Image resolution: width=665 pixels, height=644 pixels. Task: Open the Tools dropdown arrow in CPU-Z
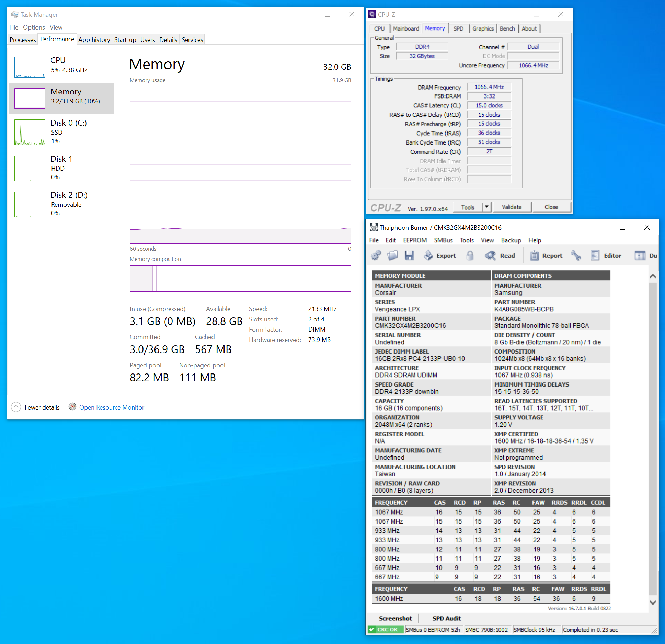tap(486, 207)
